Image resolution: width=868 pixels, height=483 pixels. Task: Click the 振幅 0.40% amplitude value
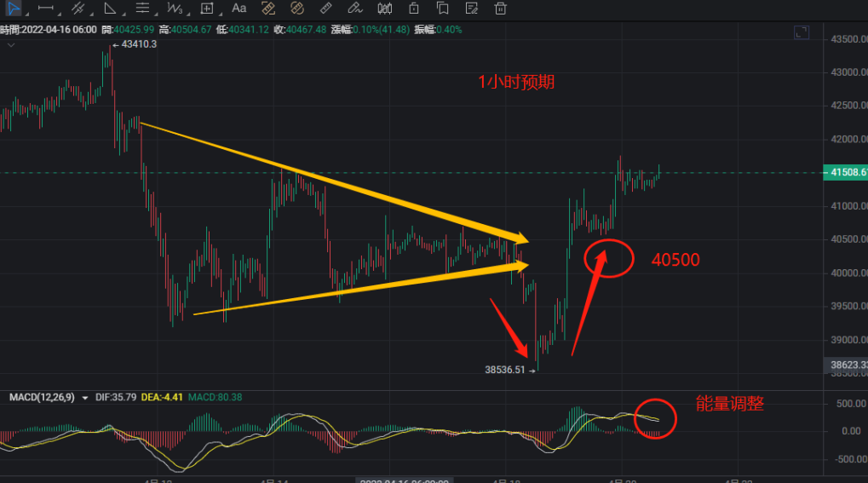pyautogui.click(x=438, y=29)
